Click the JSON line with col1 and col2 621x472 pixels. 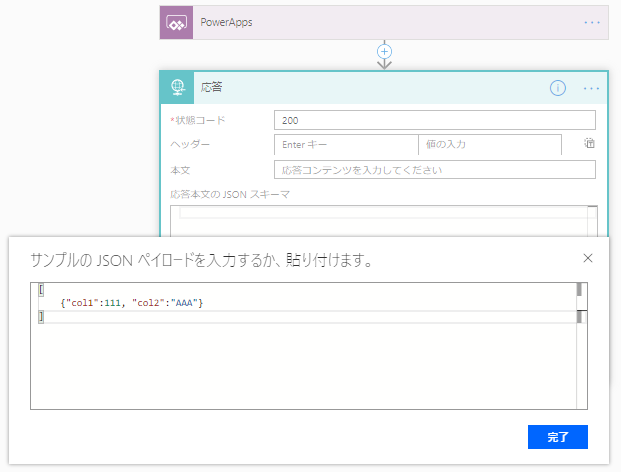tap(131, 303)
